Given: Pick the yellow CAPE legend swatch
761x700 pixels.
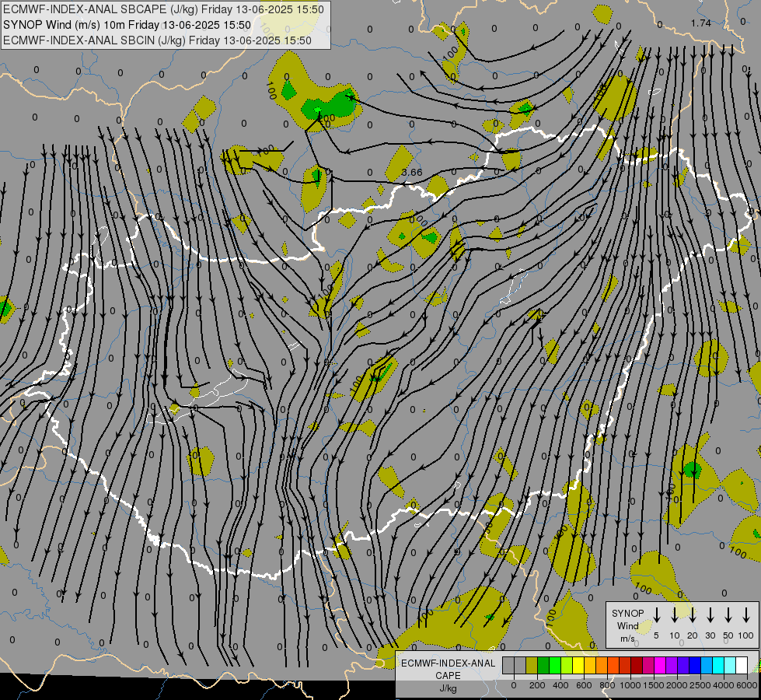Looking at the screenshot, I should click(578, 665).
